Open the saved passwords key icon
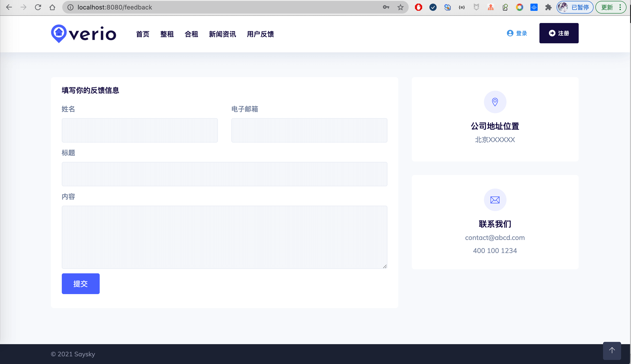This screenshot has height=364, width=631. [x=386, y=7]
